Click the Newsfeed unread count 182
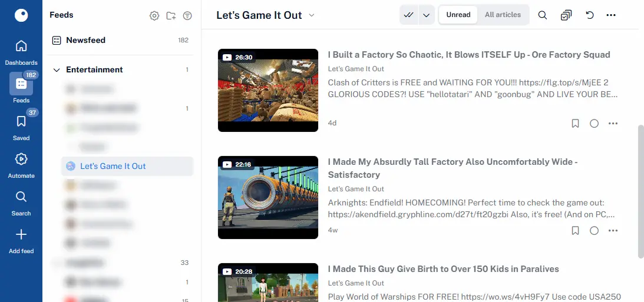The width and height of the screenshot is (644, 302). [x=183, y=40]
